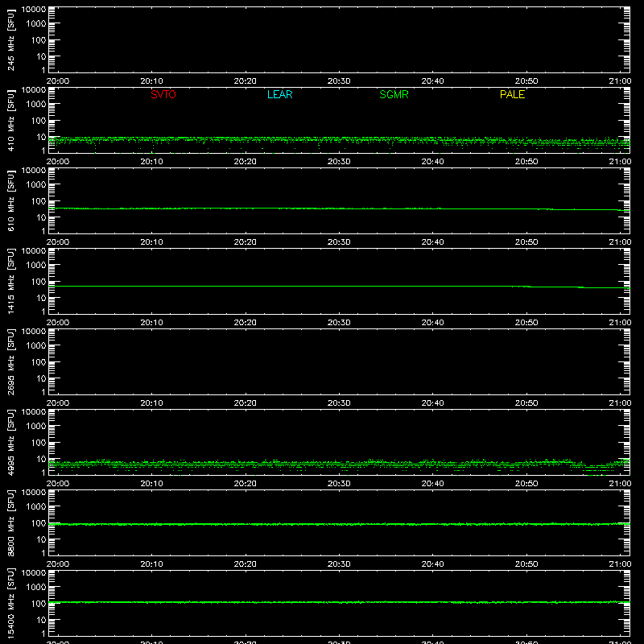Click 20:10 tick label under 610 MHz panel
Image resolution: width=644 pixels, height=644 pixels.
click(x=151, y=242)
